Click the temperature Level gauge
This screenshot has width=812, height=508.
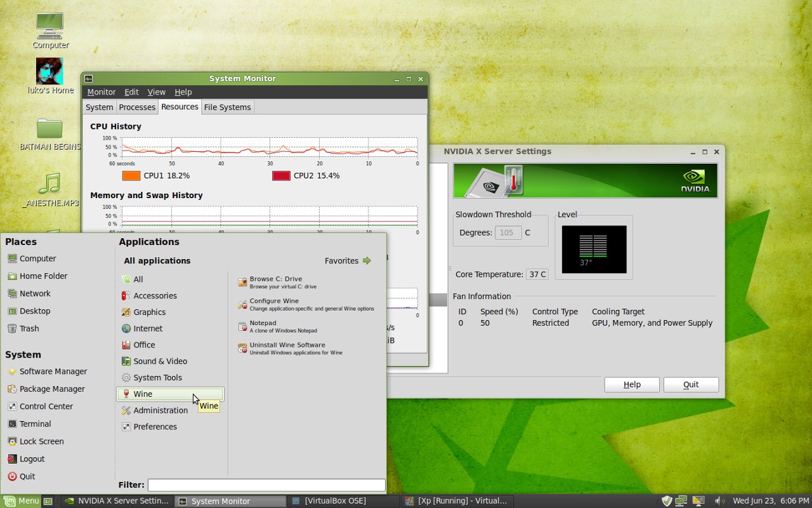(x=594, y=249)
